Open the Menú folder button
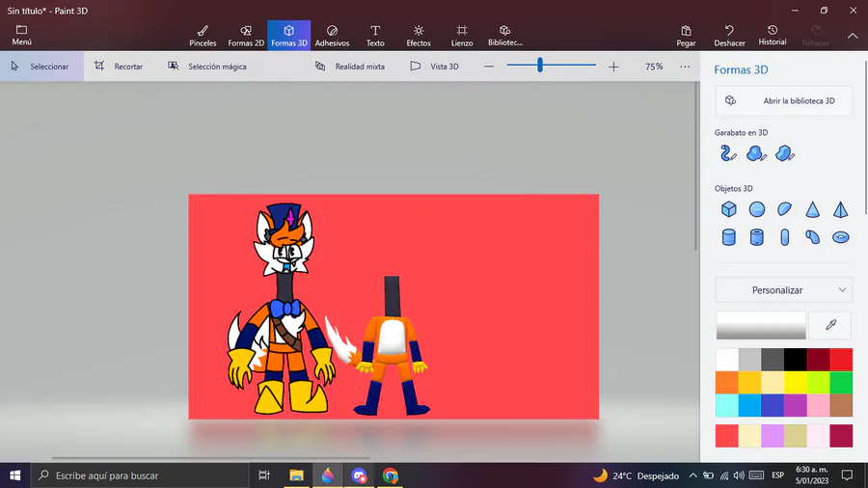Screen dimensions: 868x488 tap(21, 36)
